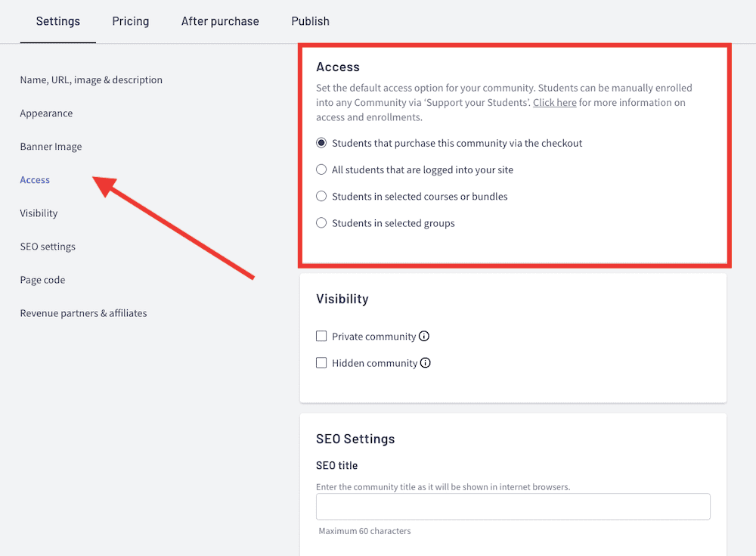Choose access for students in selected groups

321,222
